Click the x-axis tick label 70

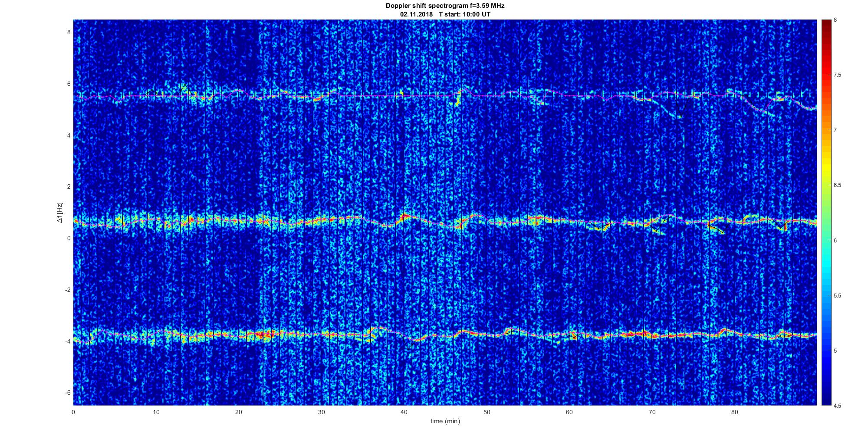click(652, 412)
